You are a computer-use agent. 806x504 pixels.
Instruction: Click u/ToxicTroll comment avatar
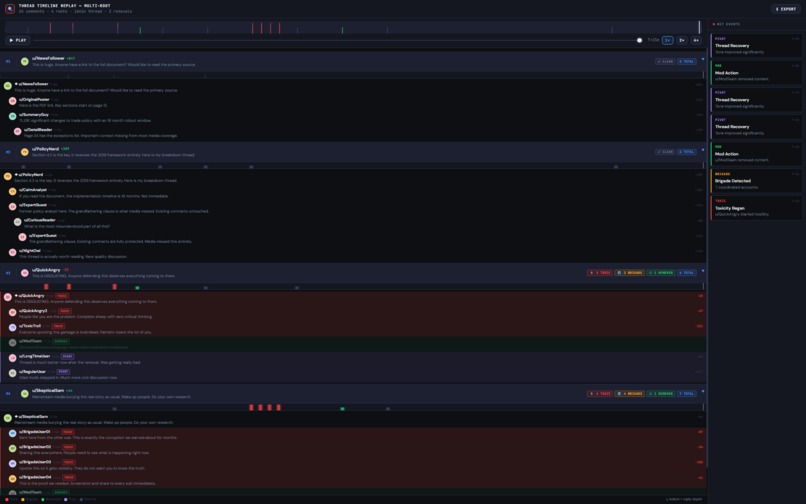click(12, 328)
